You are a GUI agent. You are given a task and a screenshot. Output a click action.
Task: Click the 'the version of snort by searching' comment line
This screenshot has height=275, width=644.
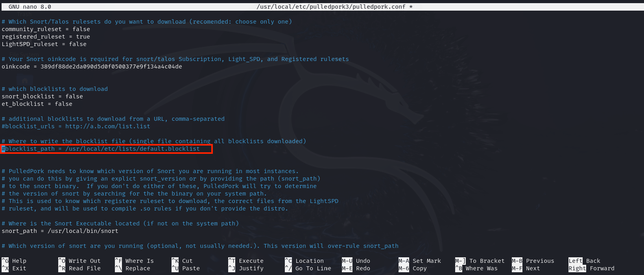[x=134, y=194]
